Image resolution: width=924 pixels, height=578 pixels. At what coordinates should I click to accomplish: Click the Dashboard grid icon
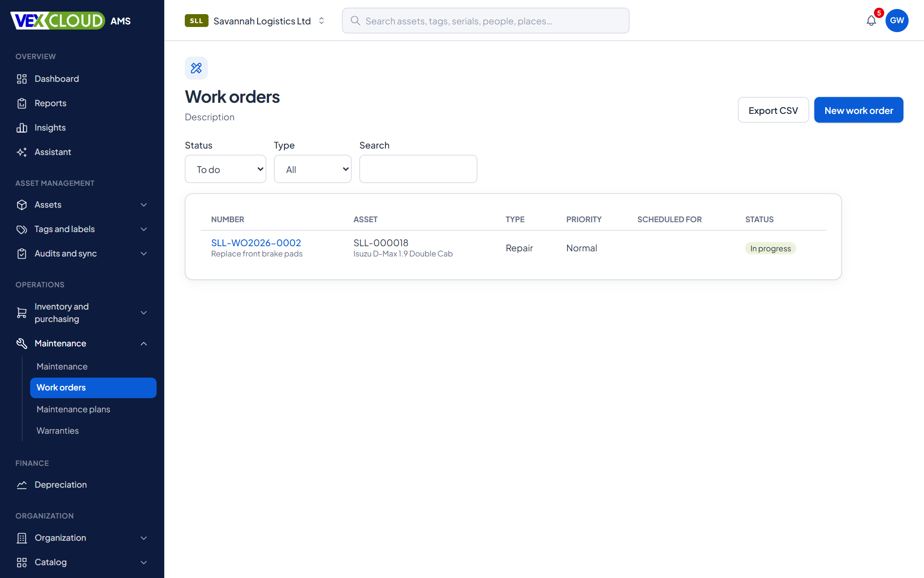point(22,79)
